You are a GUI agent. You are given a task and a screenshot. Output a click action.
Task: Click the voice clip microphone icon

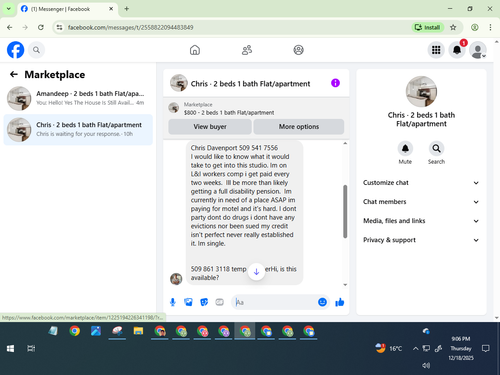[x=173, y=302]
